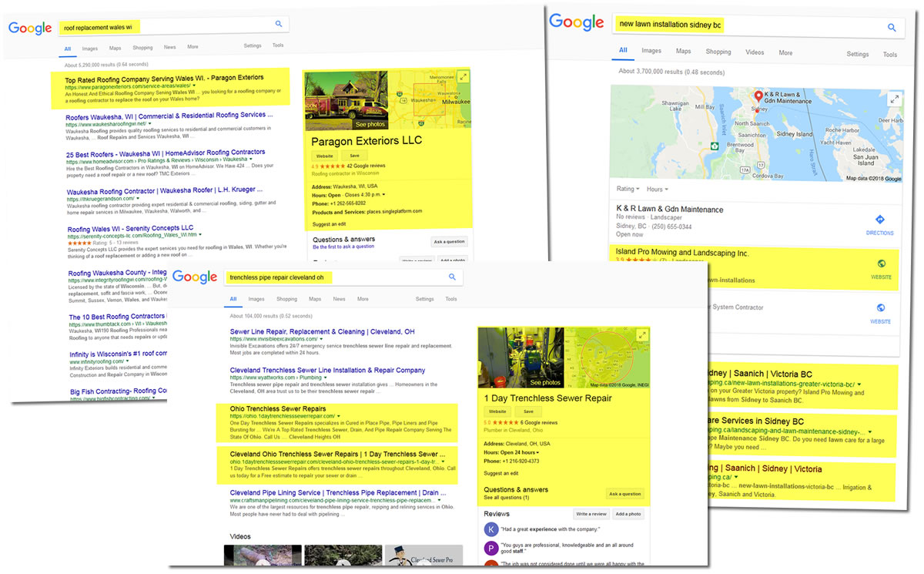Click the magnifier in the roof replacement search

279,24
